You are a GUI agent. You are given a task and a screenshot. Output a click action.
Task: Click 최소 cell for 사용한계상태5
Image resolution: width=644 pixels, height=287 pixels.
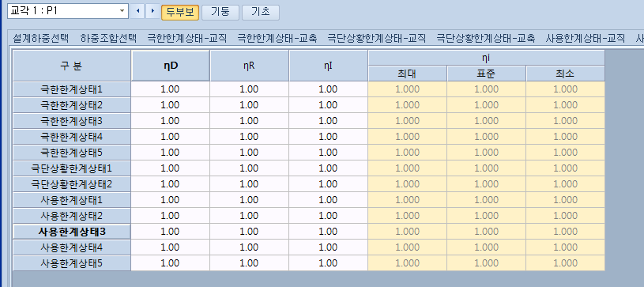[565, 263]
